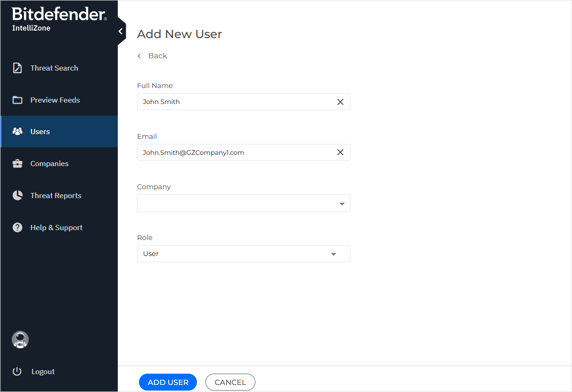The width and height of the screenshot is (572, 392).
Task: Click the Help & Support question mark icon
Action: point(17,228)
